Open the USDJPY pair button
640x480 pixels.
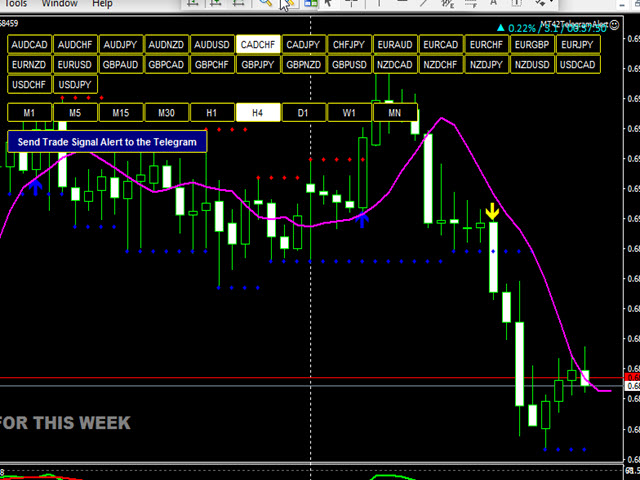point(75,84)
